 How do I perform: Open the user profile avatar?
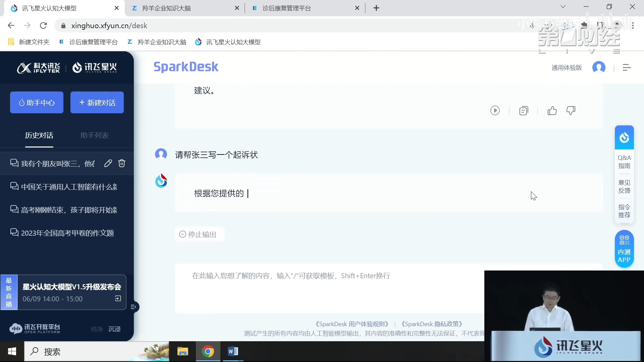pyautogui.click(x=599, y=67)
